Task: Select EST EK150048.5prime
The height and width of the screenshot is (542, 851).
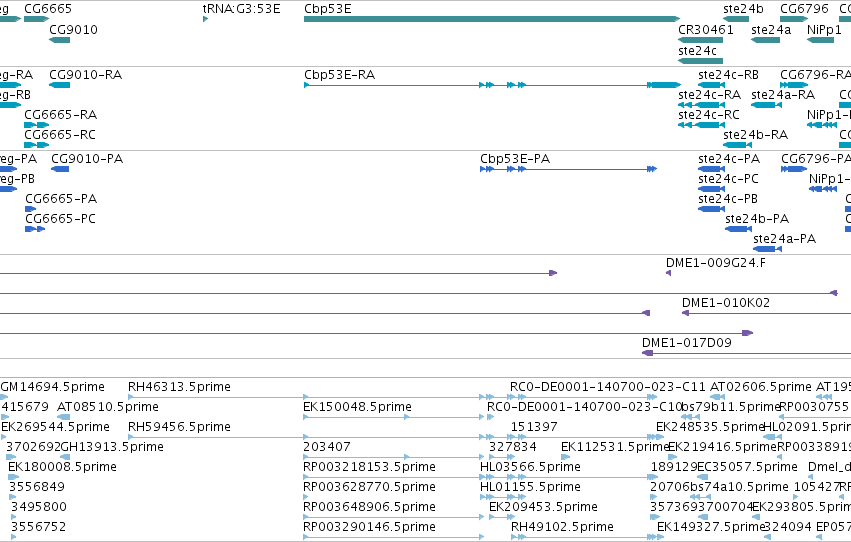Action: click(x=393, y=417)
